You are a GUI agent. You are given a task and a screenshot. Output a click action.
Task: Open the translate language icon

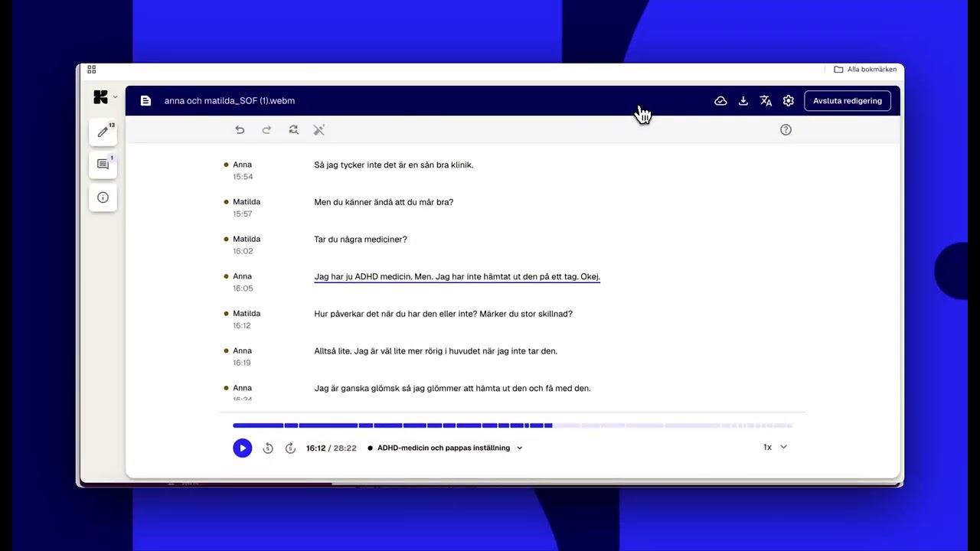tap(766, 101)
